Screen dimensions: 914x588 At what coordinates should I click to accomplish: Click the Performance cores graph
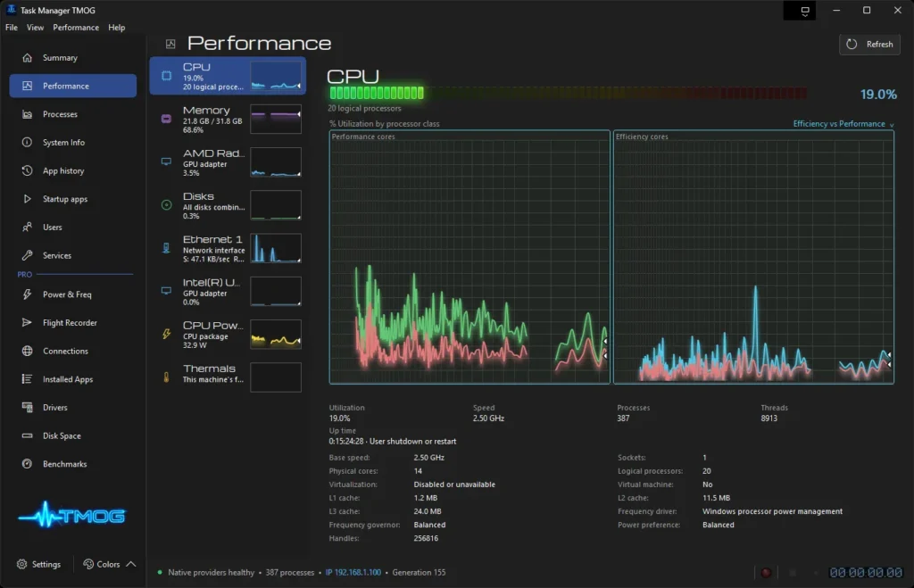(469, 257)
